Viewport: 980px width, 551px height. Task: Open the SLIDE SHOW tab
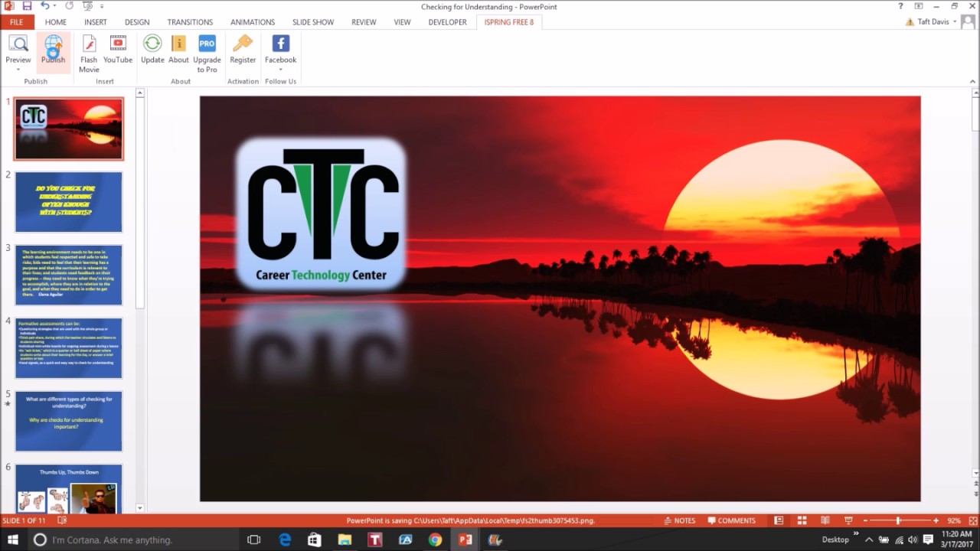coord(313,22)
